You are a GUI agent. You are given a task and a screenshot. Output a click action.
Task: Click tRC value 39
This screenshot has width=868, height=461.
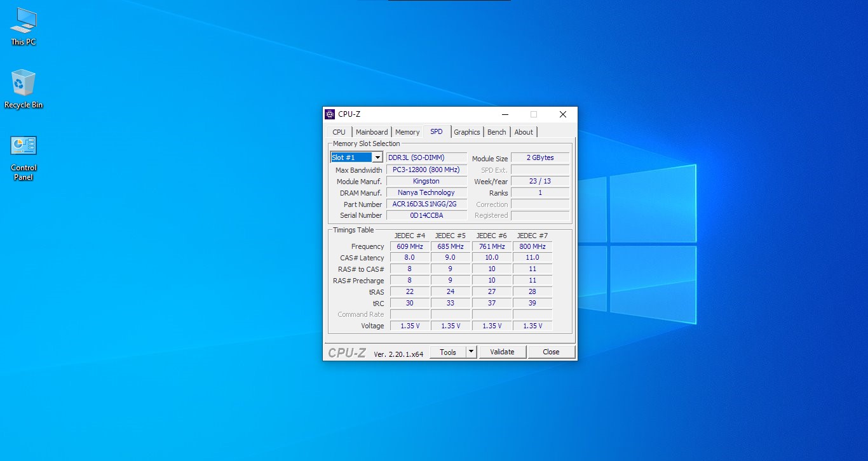coord(532,304)
